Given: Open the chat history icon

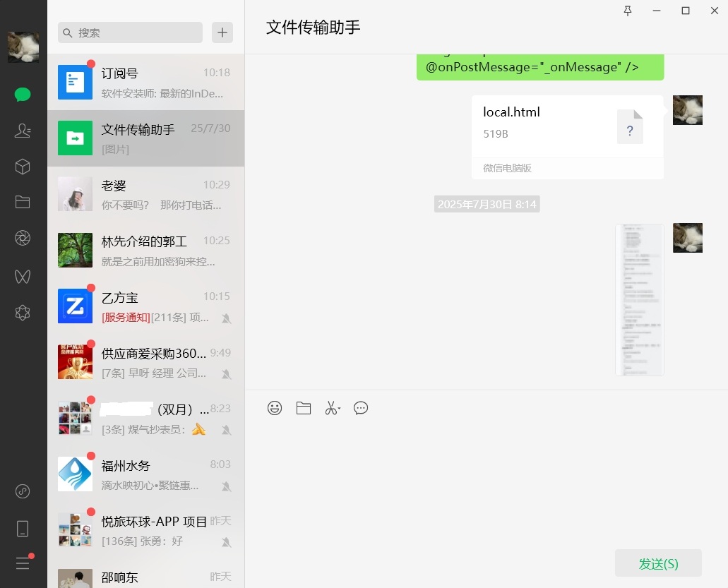Looking at the screenshot, I should [361, 408].
